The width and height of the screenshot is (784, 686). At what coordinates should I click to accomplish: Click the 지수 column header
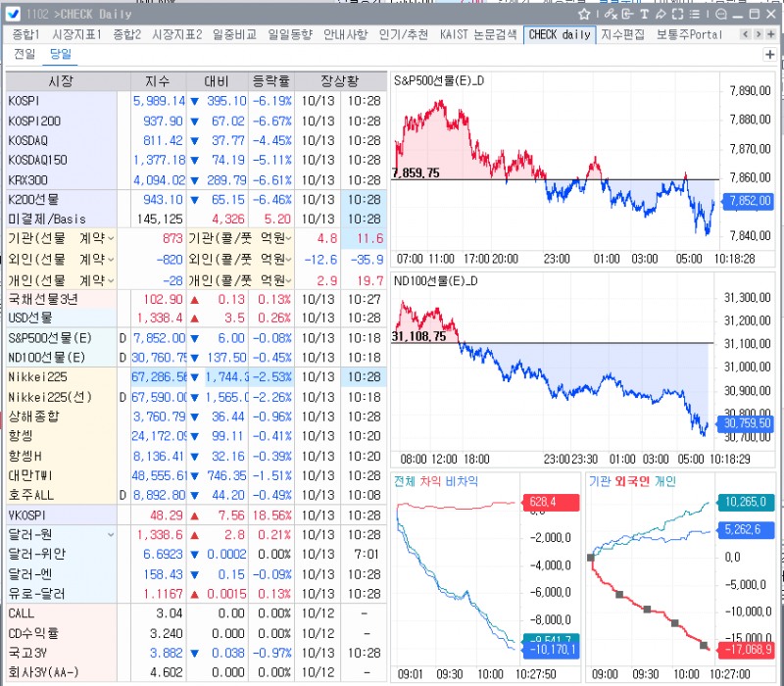tap(159, 81)
